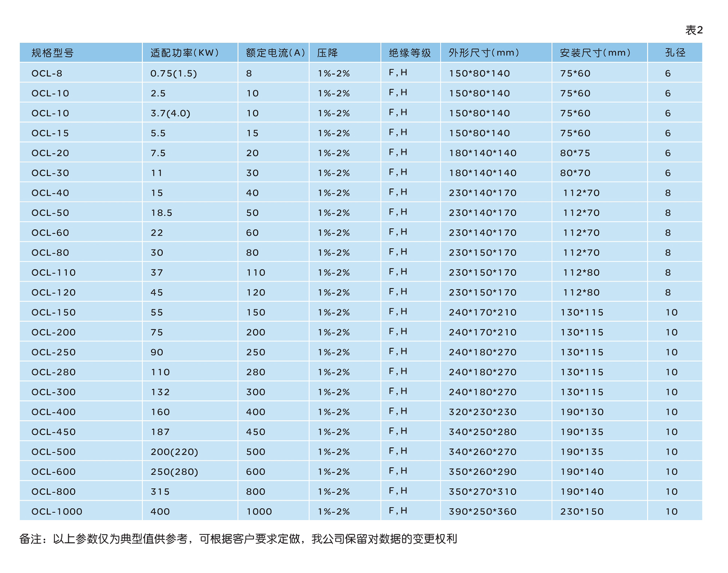
Task: Click the 230*150 installation size cell
Action: coord(582,511)
